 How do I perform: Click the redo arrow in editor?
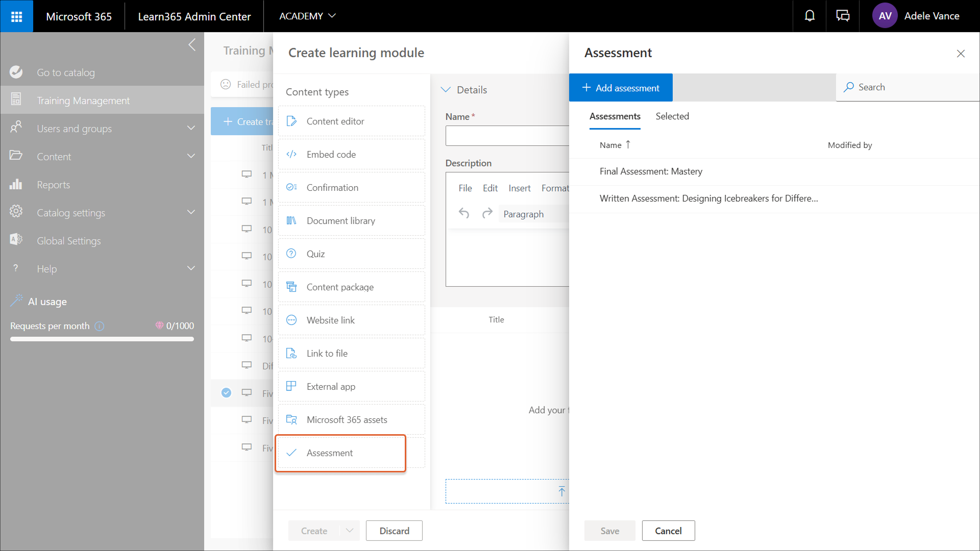click(487, 213)
